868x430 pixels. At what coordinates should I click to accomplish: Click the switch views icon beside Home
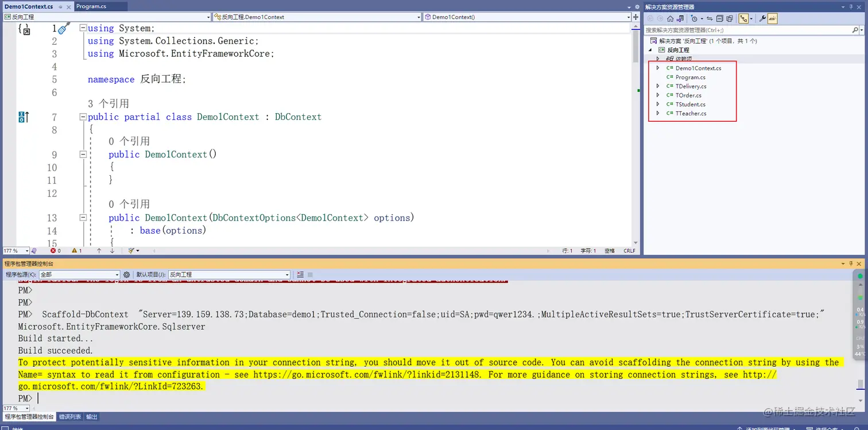click(679, 18)
